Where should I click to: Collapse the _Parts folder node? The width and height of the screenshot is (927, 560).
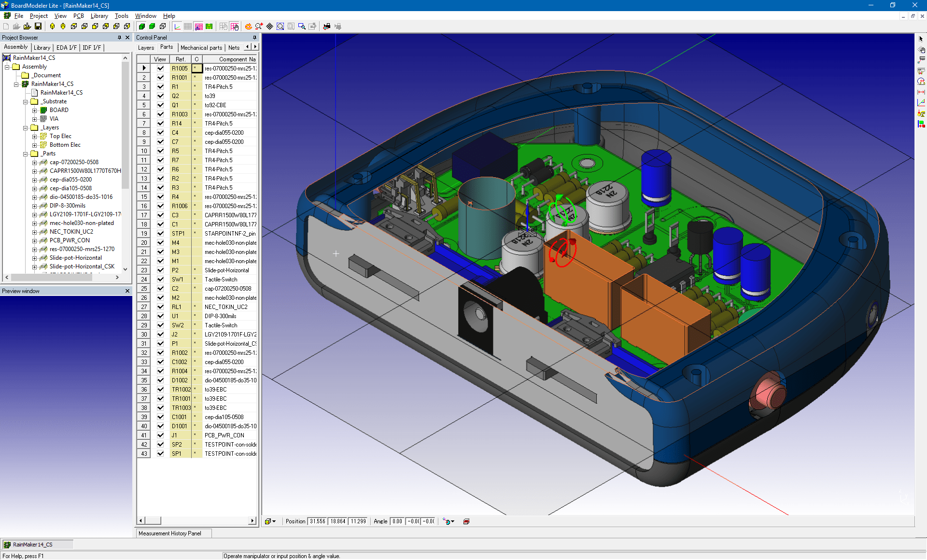pos(26,154)
